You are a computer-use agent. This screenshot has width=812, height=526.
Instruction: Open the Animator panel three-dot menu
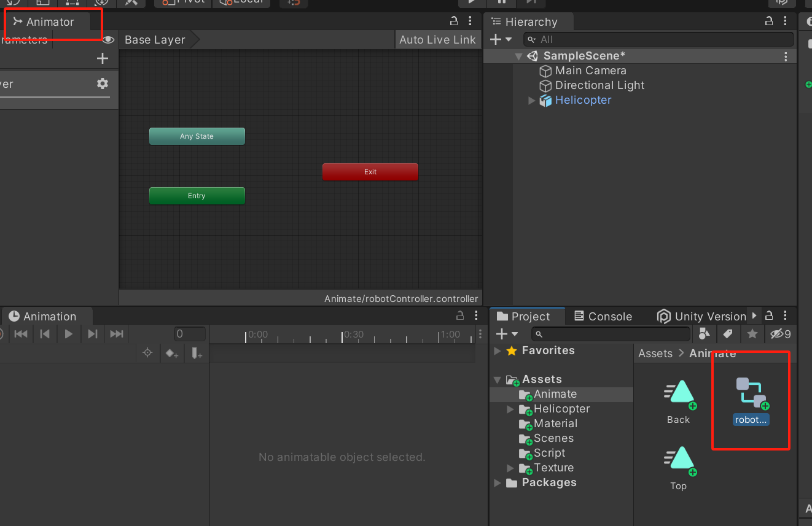(470, 21)
